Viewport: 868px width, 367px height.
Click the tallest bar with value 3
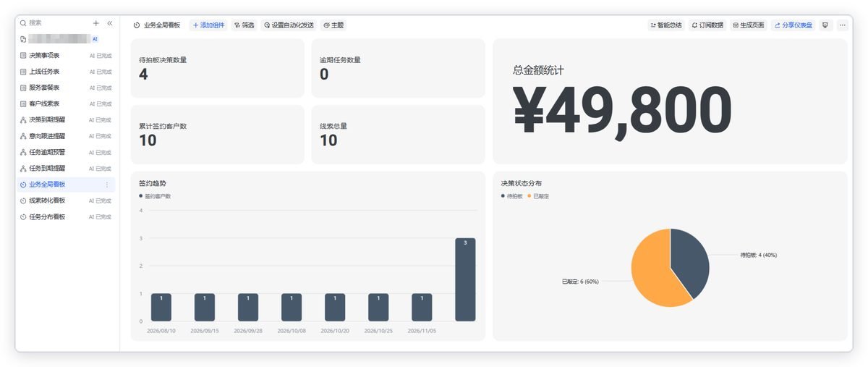(x=465, y=279)
